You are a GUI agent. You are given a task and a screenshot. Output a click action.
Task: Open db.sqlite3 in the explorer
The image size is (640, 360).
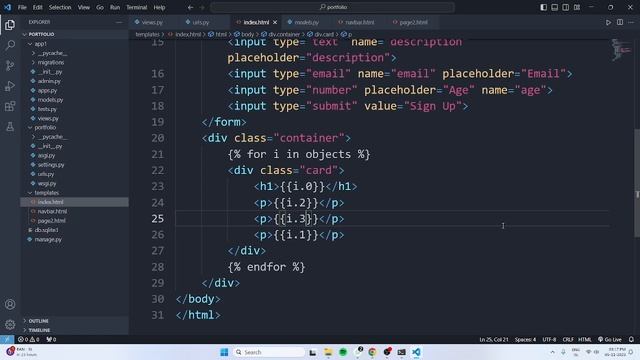(75, 230)
